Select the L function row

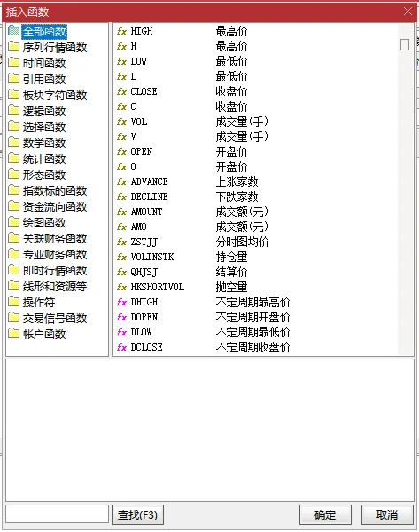(256, 76)
